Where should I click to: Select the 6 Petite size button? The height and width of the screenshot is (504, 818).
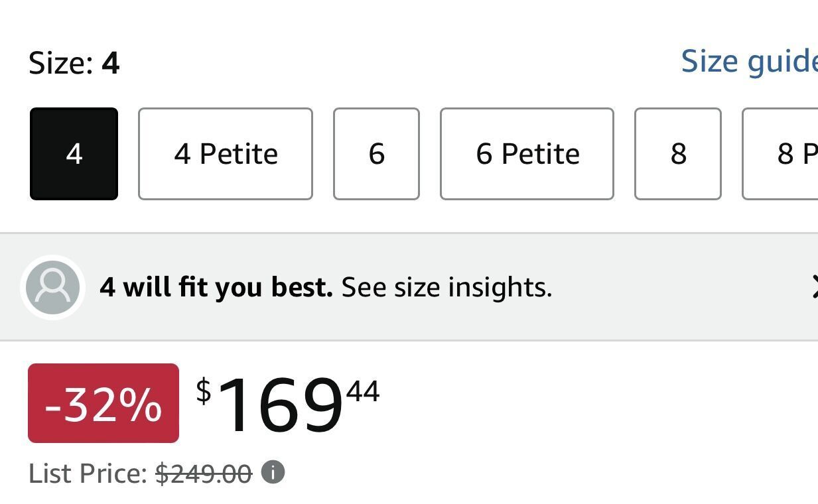point(527,154)
